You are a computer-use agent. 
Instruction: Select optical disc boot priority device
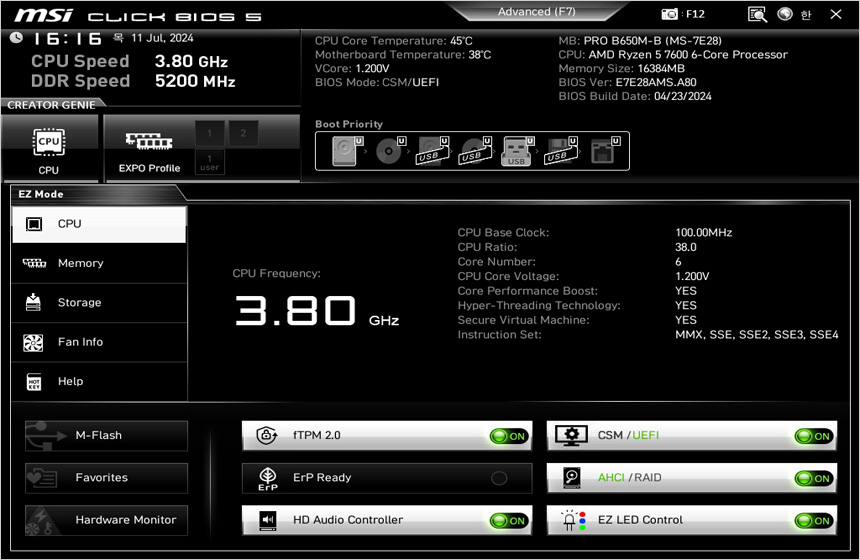(390, 150)
